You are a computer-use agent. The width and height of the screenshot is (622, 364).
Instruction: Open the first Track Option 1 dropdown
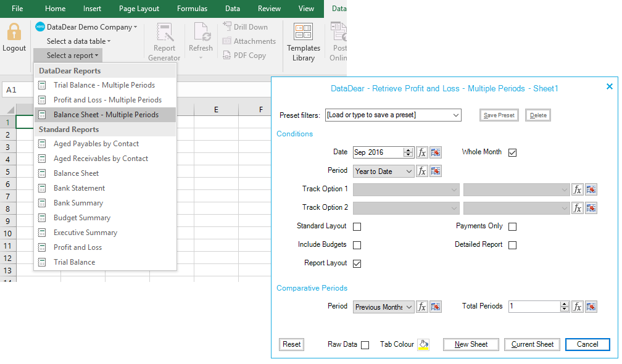pos(406,189)
